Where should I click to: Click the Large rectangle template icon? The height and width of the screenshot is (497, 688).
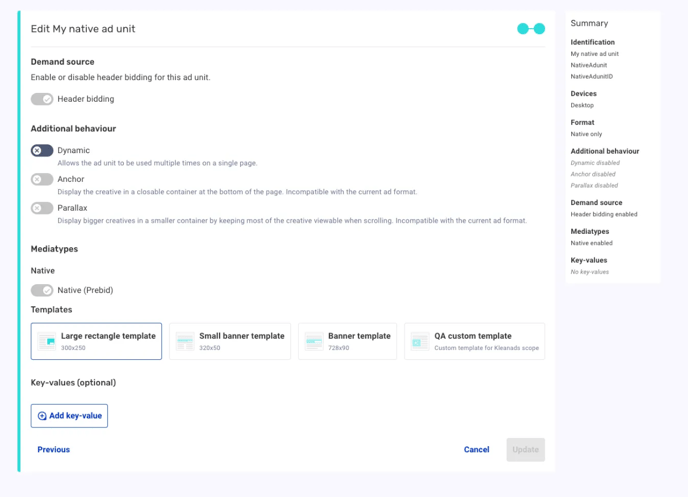coord(47,341)
